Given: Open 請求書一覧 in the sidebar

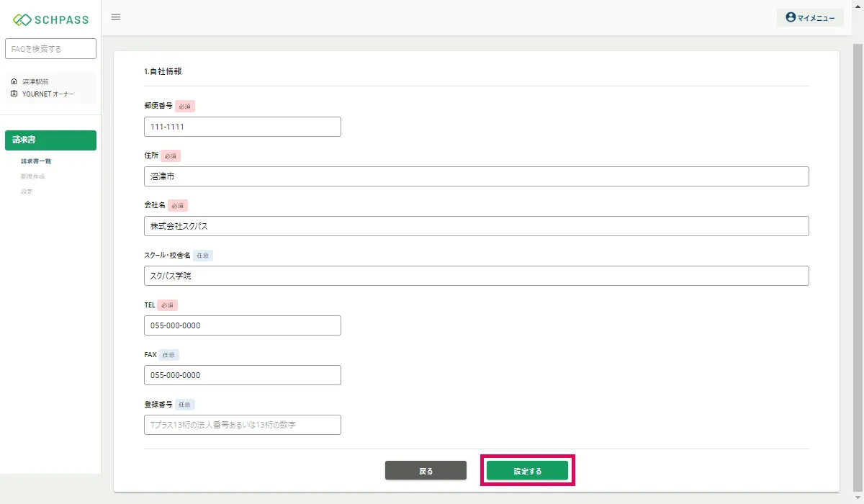Looking at the screenshot, I should [x=36, y=161].
